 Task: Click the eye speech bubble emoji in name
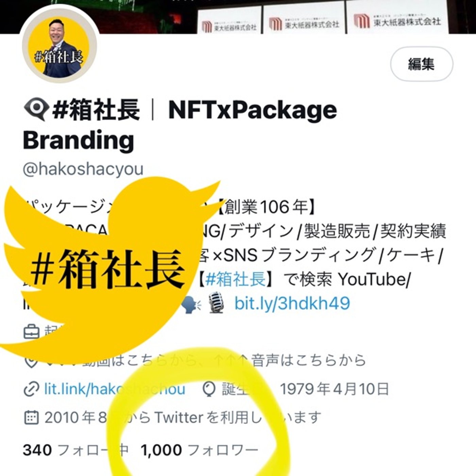tap(36, 110)
